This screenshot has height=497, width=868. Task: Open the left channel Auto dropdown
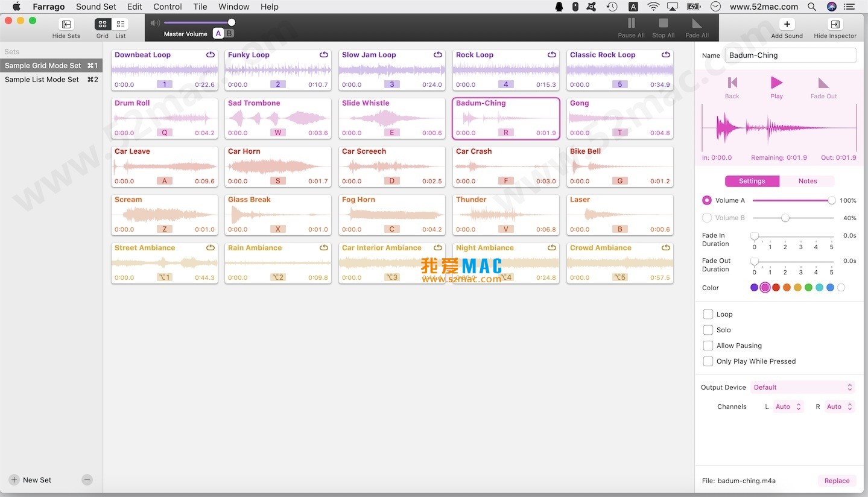(788, 407)
